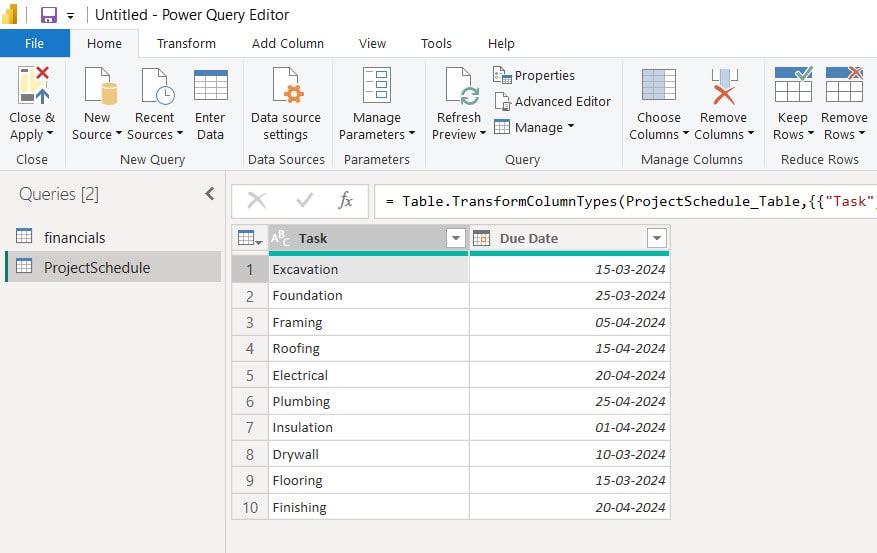The height and width of the screenshot is (553, 877).
Task: Switch to the Transform tab
Action: point(186,43)
